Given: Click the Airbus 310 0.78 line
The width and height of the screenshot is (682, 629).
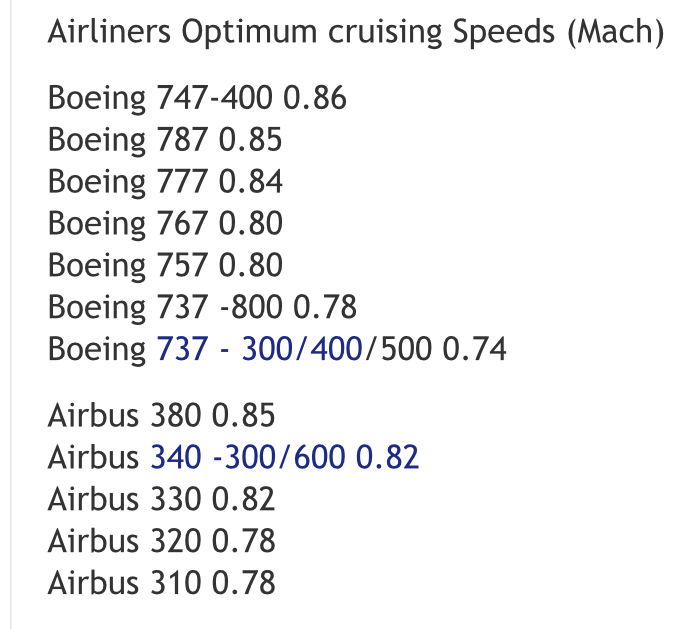Looking at the screenshot, I should (161, 582).
